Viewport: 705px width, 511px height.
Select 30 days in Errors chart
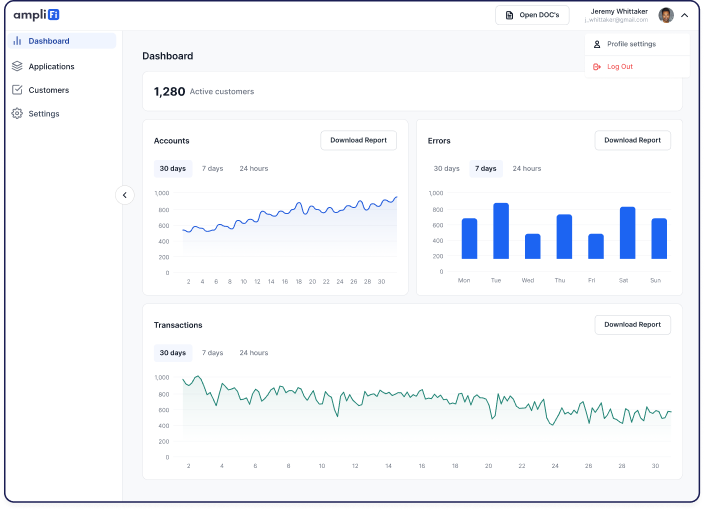(x=446, y=168)
